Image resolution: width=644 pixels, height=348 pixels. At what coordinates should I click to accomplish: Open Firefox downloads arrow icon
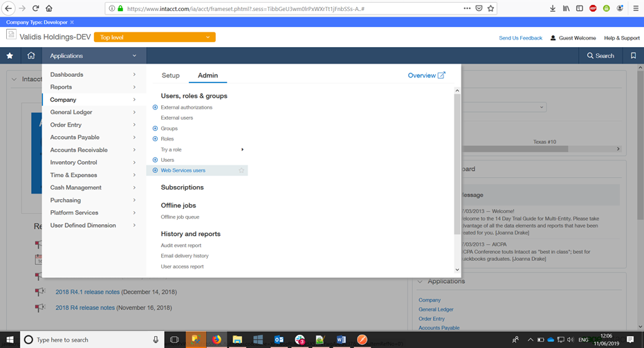pyautogui.click(x=553, y=8)
